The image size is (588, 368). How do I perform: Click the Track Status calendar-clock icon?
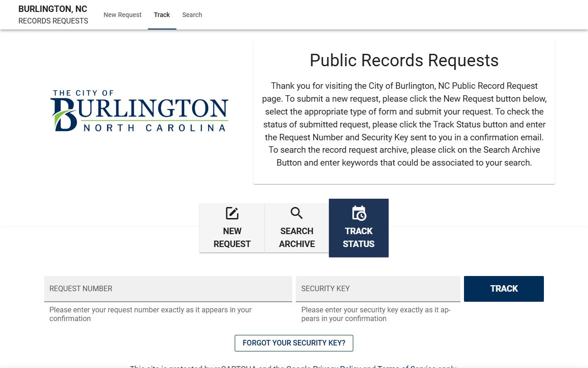[x=359, y=213]
